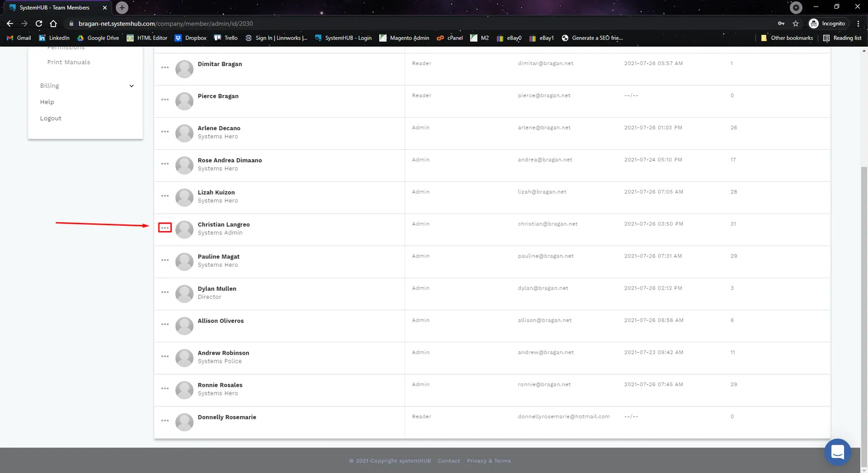Open the browser home page

[53, 23]
